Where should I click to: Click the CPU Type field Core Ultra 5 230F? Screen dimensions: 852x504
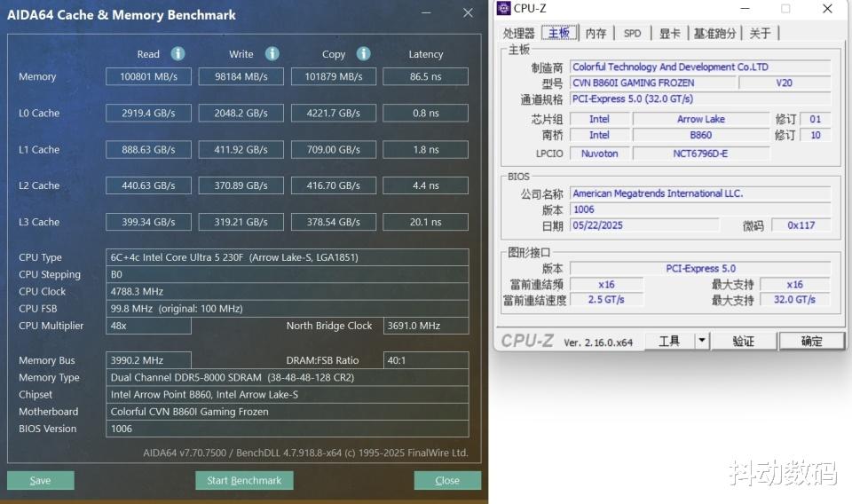tap(287, 257)
